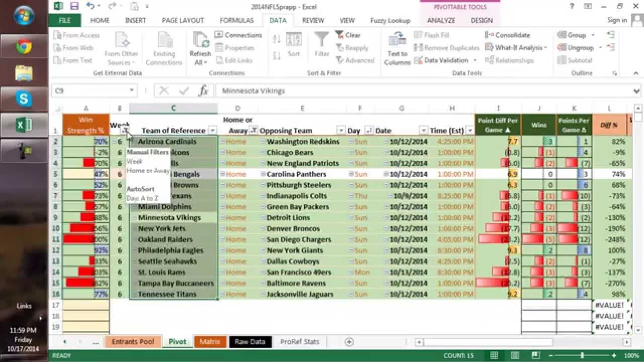The height and width of the screenshot is (362, 644).
Task: Open the Date column filter dropdown
Action: (424, 131)
